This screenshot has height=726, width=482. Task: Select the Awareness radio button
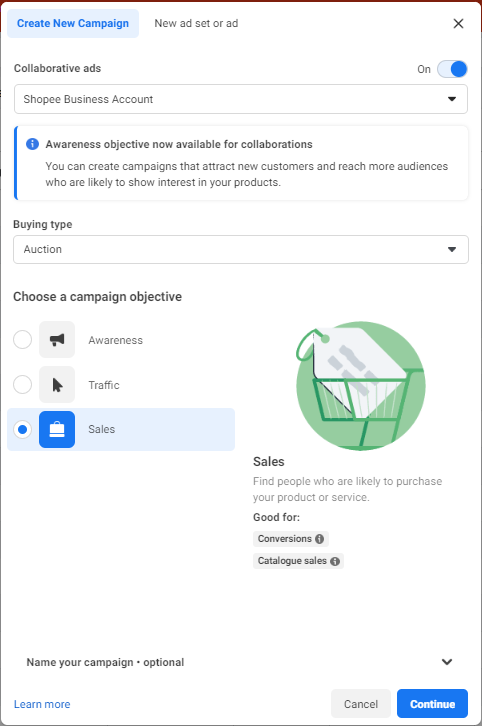click(23, 340)
